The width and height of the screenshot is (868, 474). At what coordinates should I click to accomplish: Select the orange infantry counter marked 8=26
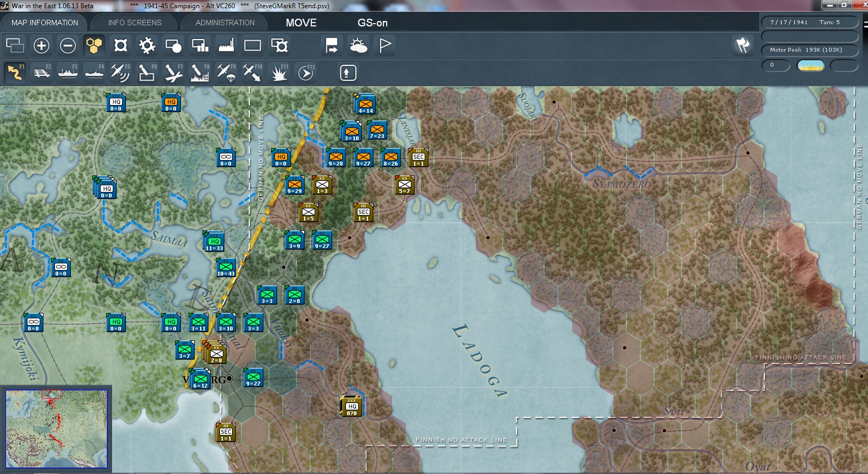391,157
